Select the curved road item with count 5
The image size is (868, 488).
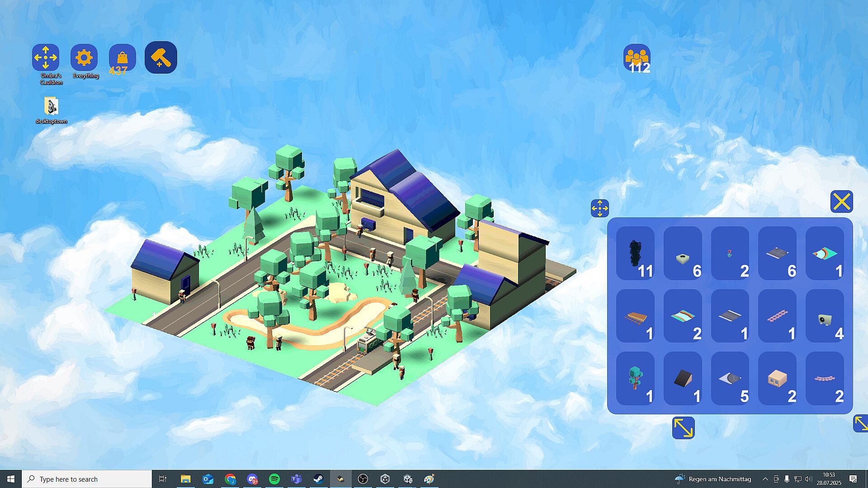730,379
